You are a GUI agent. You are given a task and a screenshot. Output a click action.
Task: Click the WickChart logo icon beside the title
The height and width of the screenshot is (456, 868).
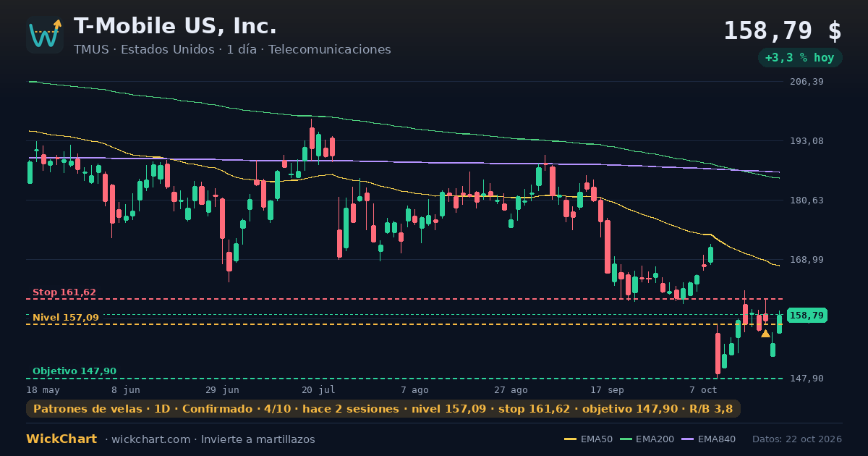tap(45, 35)
